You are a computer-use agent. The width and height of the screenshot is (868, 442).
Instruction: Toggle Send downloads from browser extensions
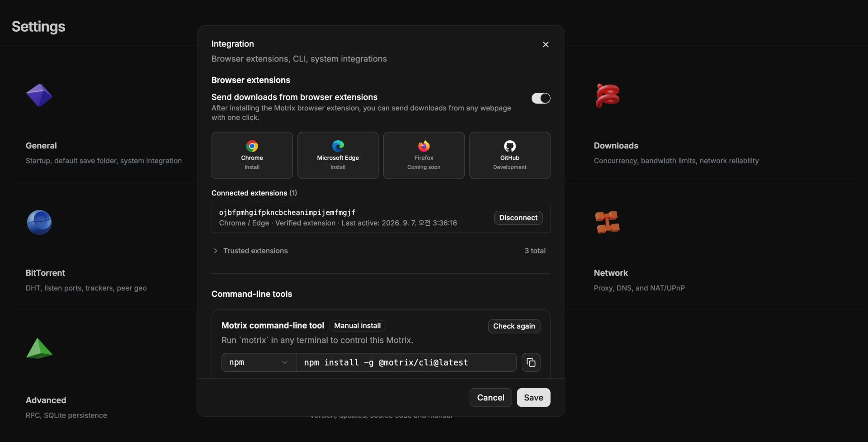[541, 98]
